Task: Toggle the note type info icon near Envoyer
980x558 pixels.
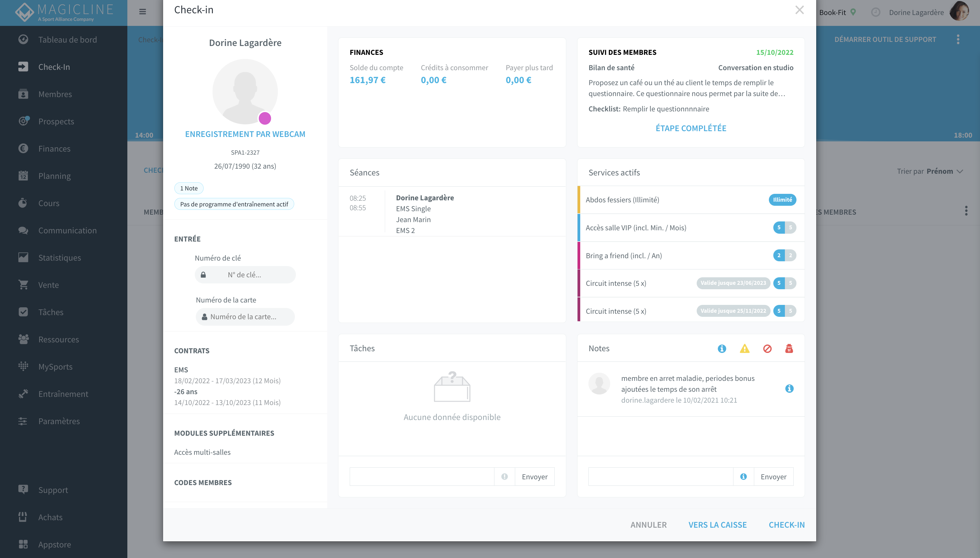Action: coord(743,476)
